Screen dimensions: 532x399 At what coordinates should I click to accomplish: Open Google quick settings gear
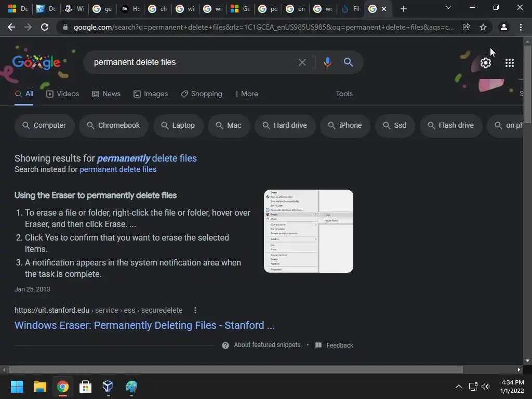tap(486, 63)
